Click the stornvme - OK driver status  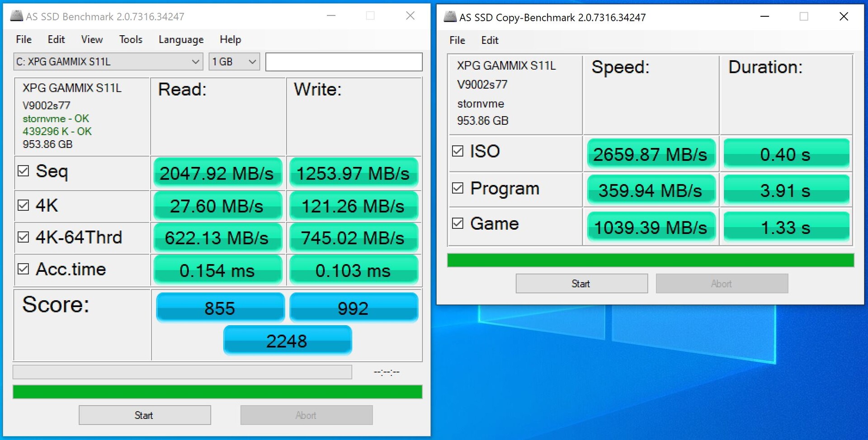(56, 118)
